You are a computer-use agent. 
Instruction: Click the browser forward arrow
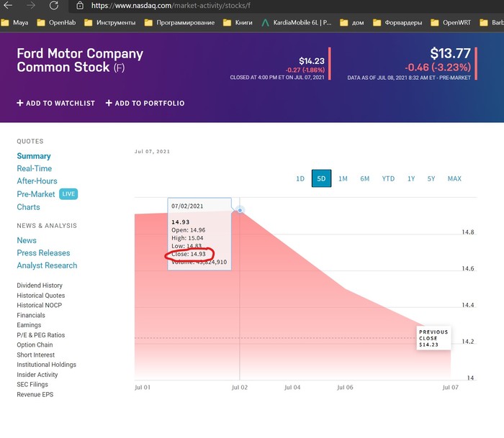(x=31, y=5)
